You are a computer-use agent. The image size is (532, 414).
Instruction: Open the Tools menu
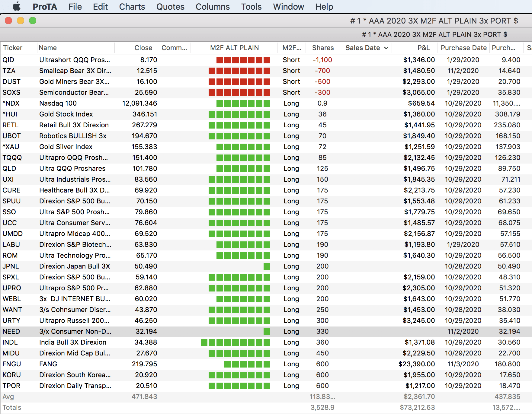251,7
